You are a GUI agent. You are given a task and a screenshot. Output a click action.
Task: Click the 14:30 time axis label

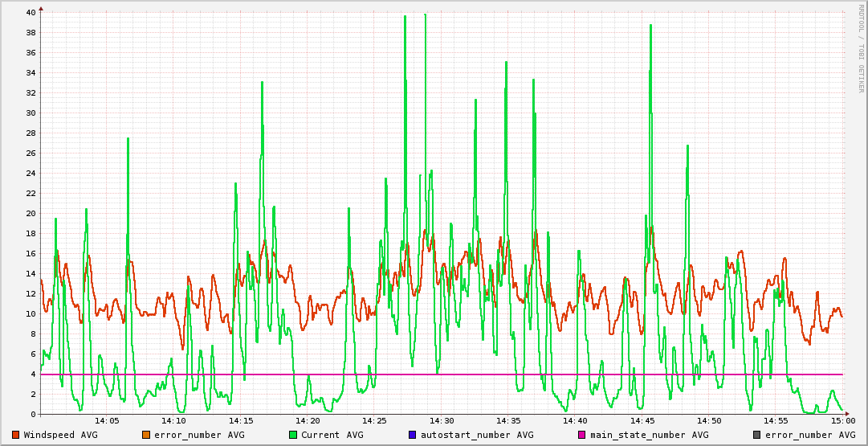coord(442,420)
